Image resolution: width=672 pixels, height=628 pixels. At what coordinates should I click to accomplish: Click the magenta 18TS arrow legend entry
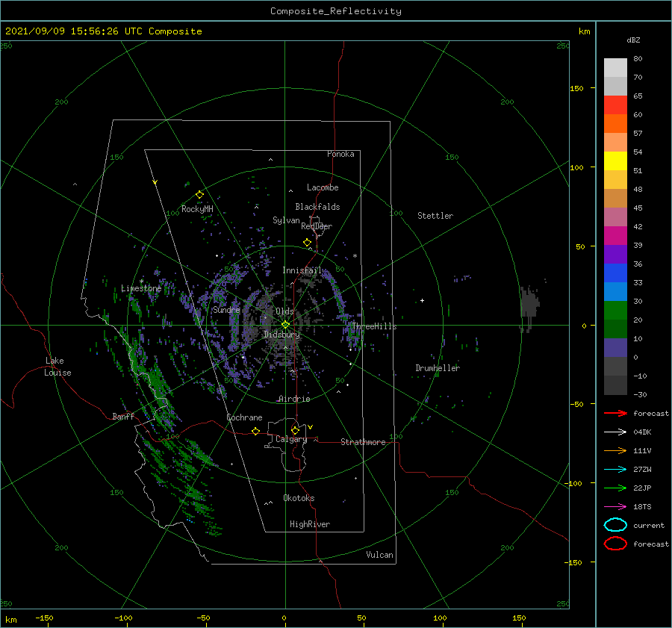point(615,507)
